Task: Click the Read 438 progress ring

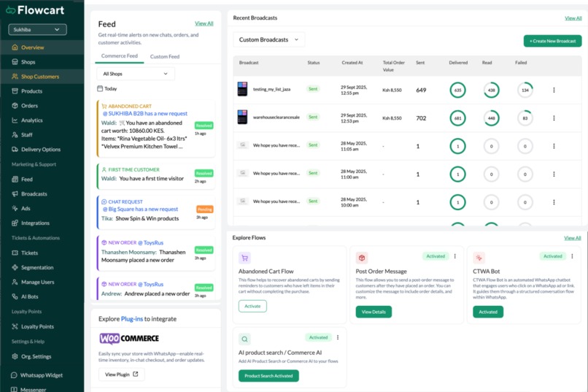Action: (491, 90)
